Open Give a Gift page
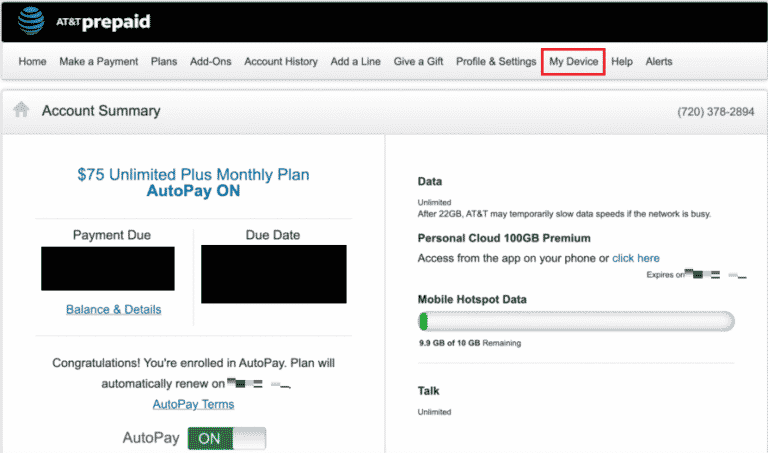The image size is (768, 453). tap(418, 61)
